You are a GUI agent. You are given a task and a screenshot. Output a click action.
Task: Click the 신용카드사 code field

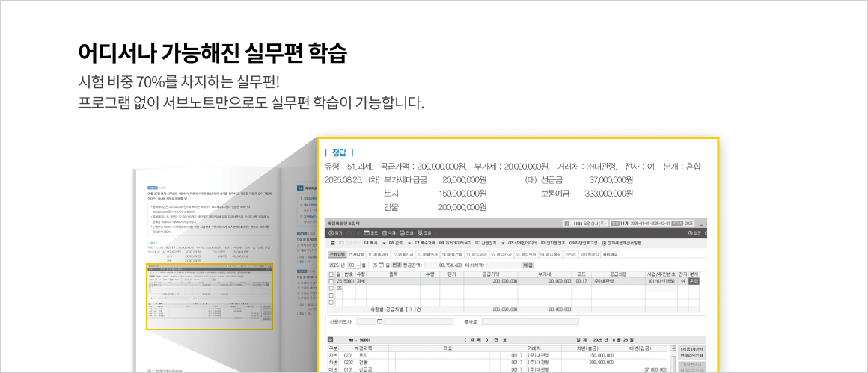click(366, 321)
